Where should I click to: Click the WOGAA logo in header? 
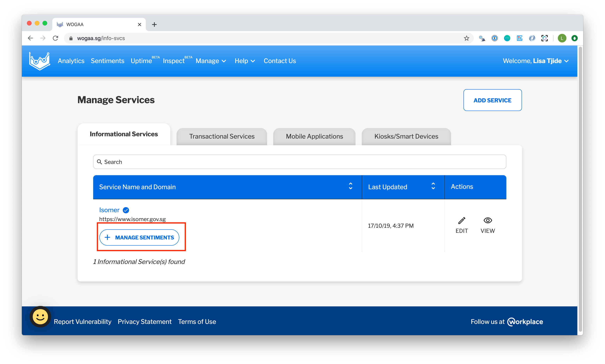[x=40, y=61]
